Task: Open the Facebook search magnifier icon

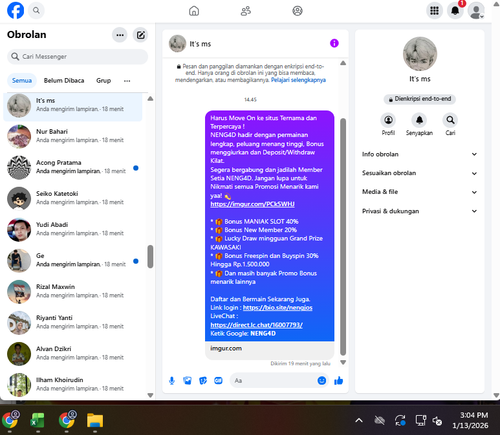Action: pyautogui.click(x=36, y=11)
